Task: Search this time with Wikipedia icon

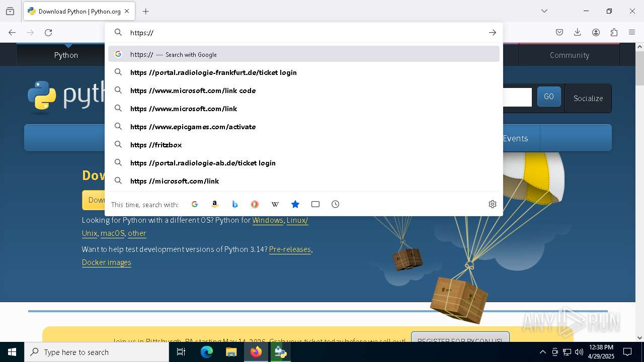Action: [x=275, y=204]
